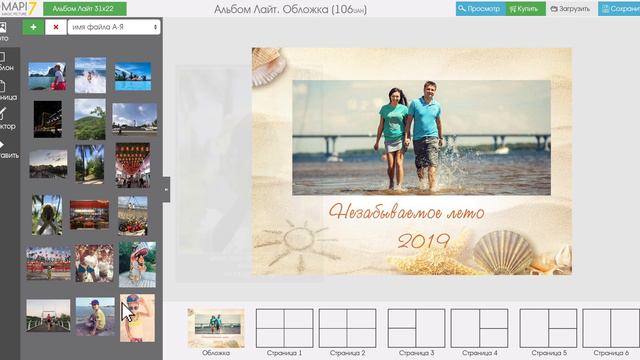Click the Просмотр preview button

pyautogui.click(x=480, y=9)
